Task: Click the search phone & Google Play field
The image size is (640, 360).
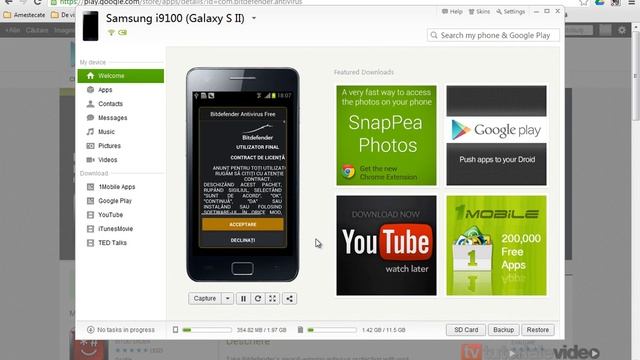Action: coord(493,36)
